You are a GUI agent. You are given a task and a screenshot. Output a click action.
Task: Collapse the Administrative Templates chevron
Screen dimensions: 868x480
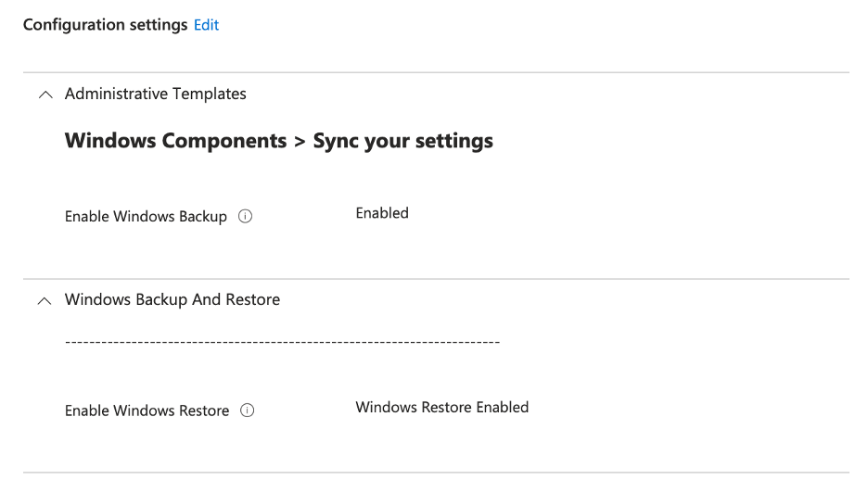click(x=45, y=95)
